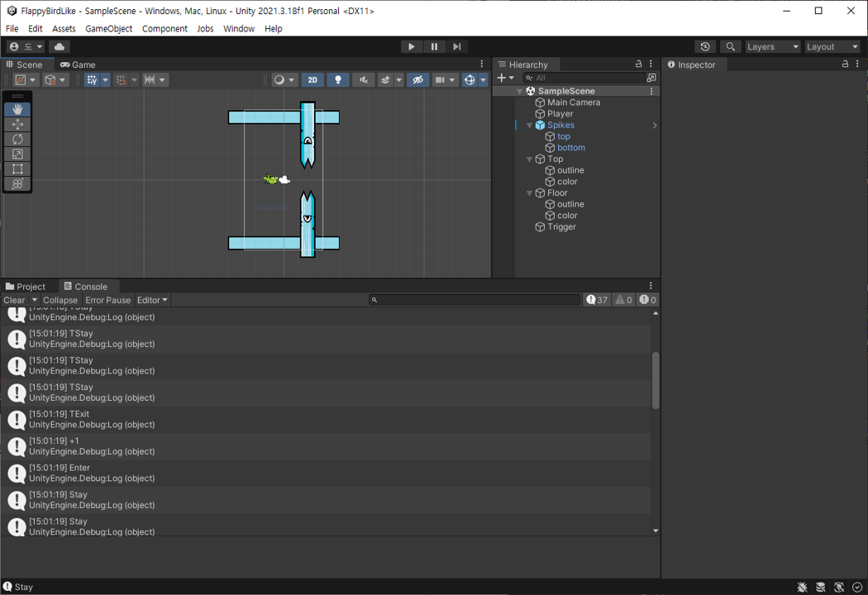Open the cloud services icon
Screen dimensions: 868x595
60,46
